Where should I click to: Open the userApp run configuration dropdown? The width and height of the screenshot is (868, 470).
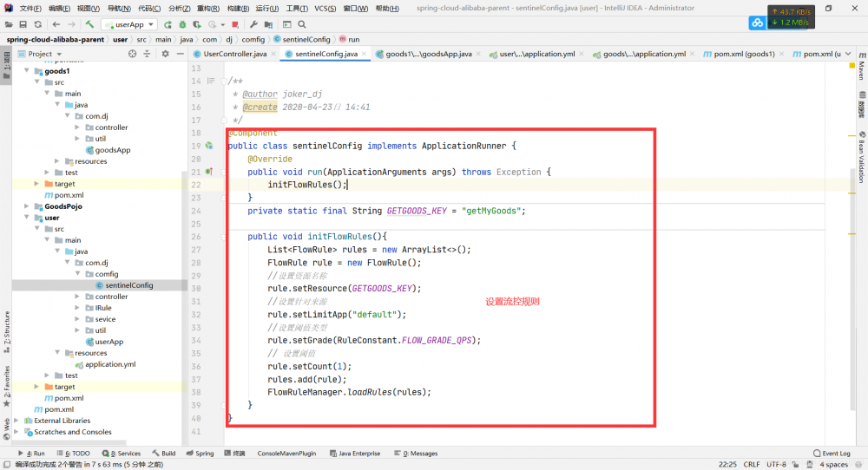[x=128, y=24]
